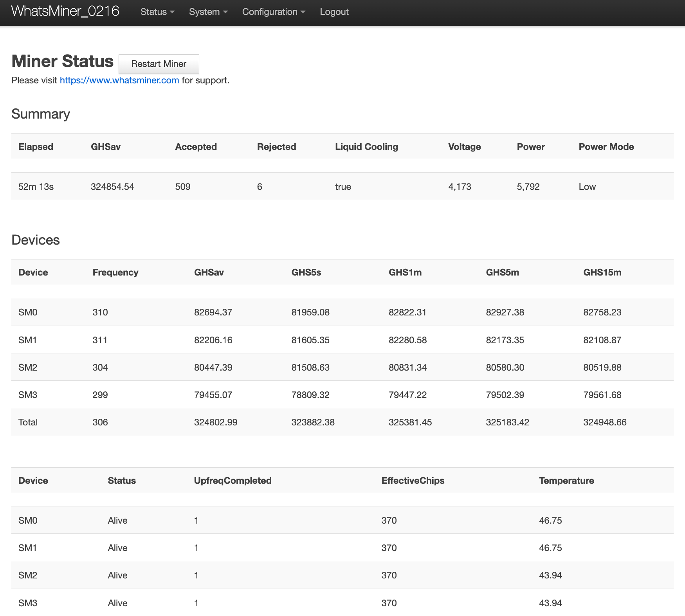Select the Voltage value 4,173
This screenshot has width=685, height=616.
460,187
